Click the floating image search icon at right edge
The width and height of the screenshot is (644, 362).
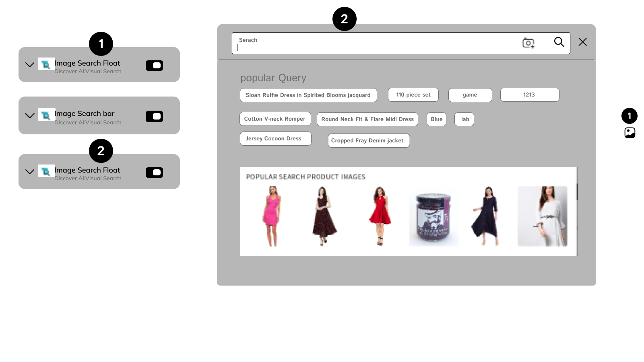pos(630,133)
